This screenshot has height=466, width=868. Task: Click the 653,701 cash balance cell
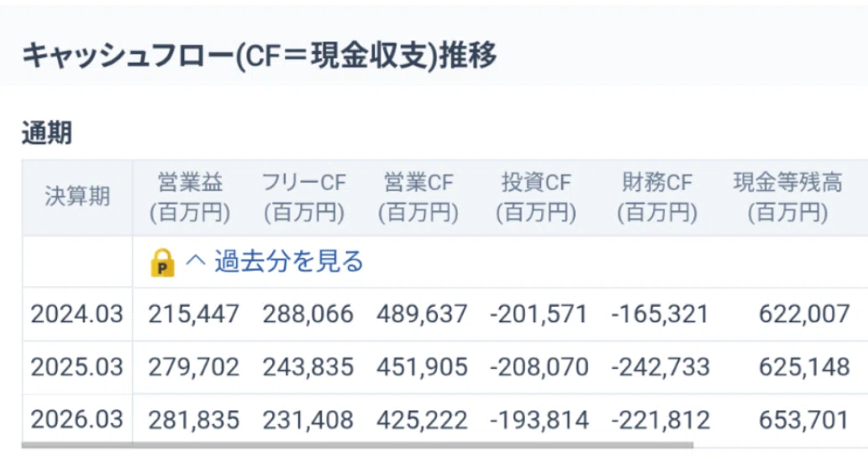pyautogui.click(x=804, y=420)
